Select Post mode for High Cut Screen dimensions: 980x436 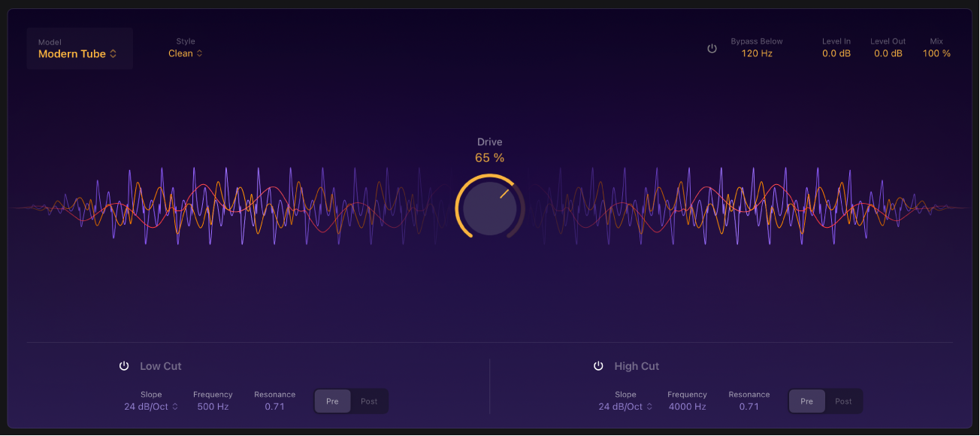pos(843,401)
